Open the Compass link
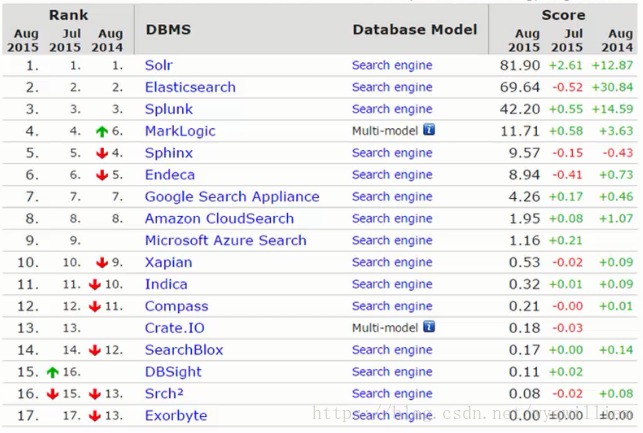The image size is (643, 433). coord(177,306)
